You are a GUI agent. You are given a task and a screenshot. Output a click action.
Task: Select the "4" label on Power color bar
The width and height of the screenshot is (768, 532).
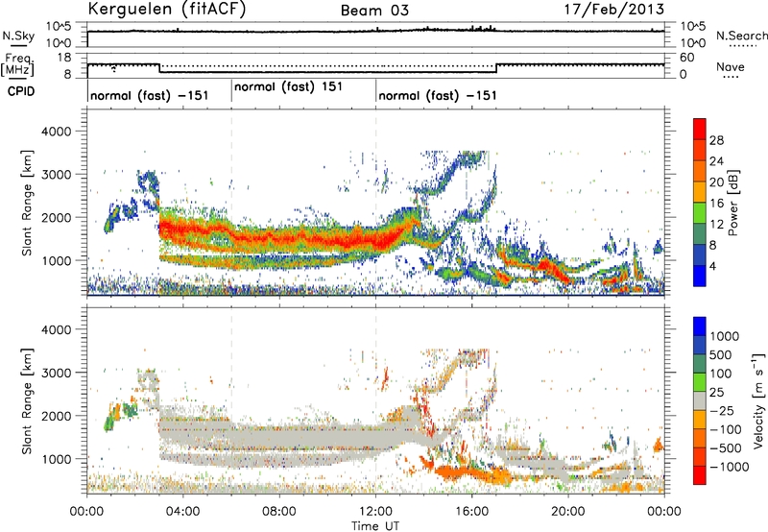(712, 267)
